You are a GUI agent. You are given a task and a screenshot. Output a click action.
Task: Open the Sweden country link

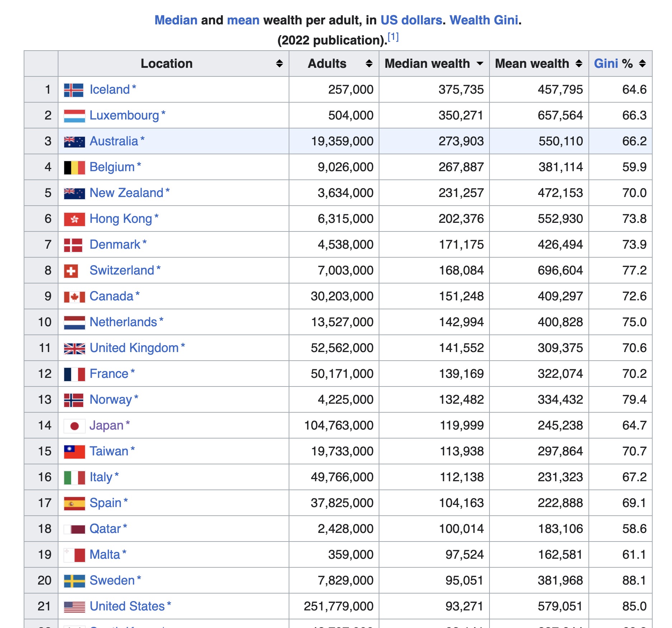pos(112,580)
